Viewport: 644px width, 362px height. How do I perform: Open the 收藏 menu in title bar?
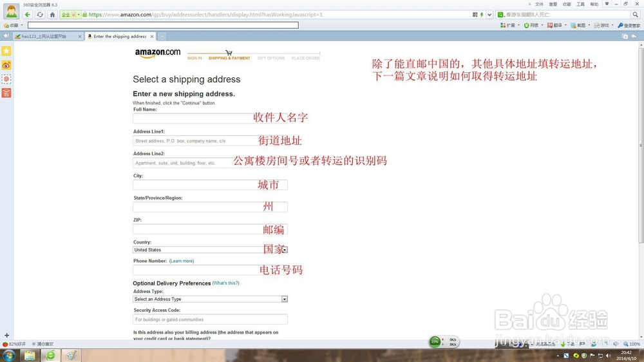[x=567, y=4]
